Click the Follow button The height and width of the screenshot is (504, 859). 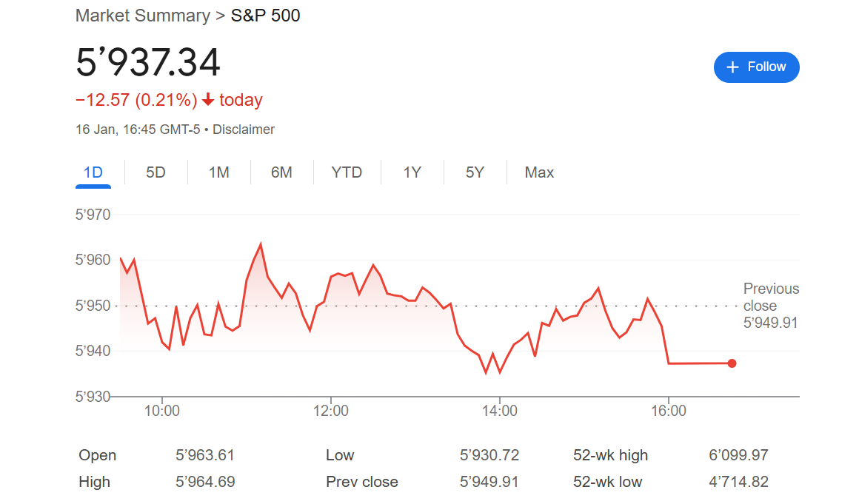click(756, 67)
